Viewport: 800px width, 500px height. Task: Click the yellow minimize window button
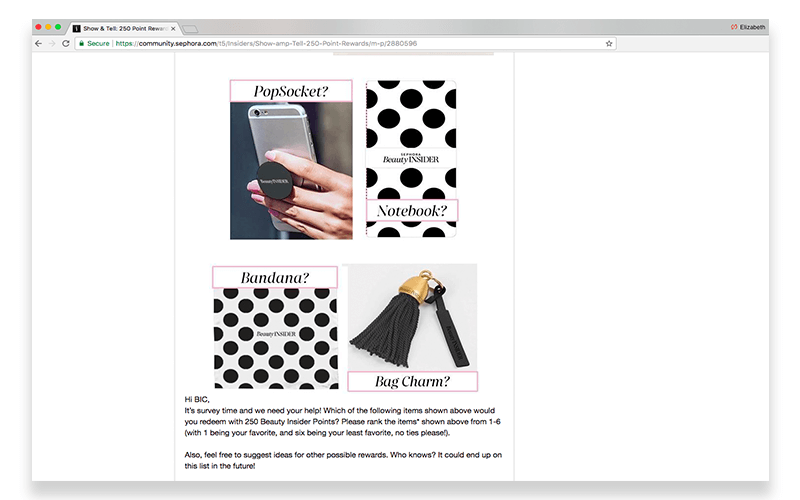click(48, 27)
